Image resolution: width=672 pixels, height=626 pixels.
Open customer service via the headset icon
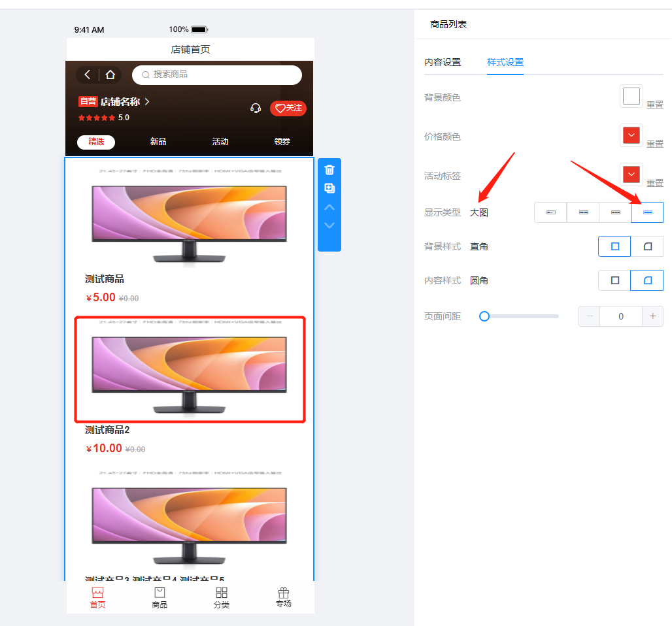coord(256,108)
